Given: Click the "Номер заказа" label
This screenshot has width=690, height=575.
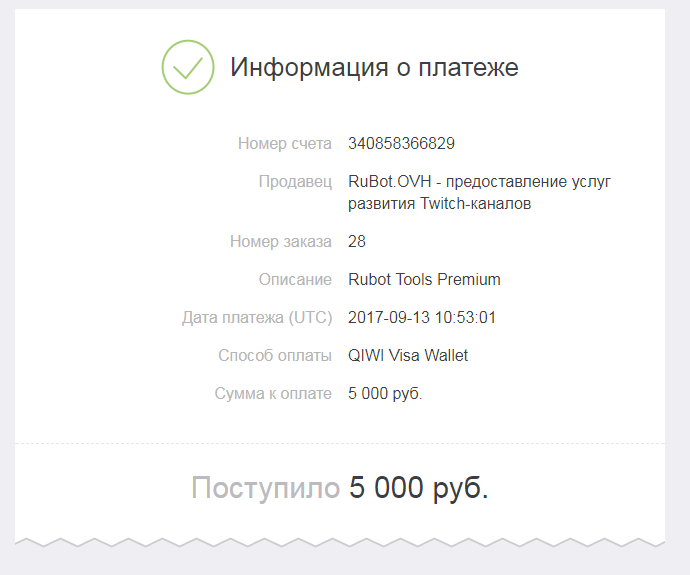Looking at the screenshot, I should [280, 241].
